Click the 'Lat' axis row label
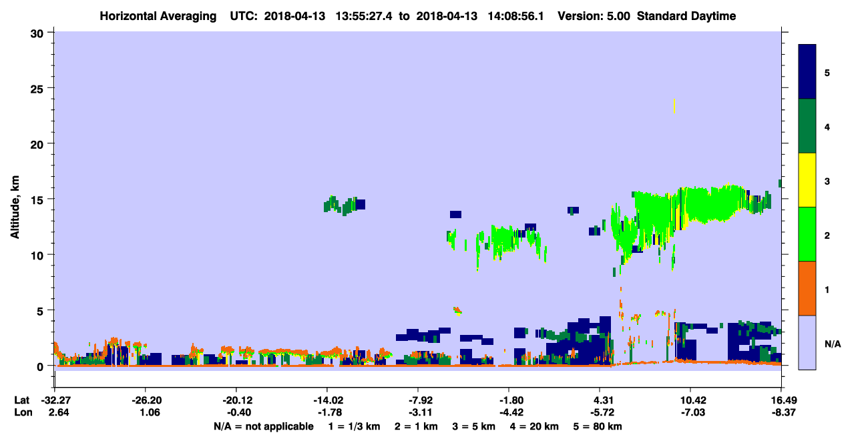This screenshot has height=445, width=868. pyautogui.click(x=21, y=400)
